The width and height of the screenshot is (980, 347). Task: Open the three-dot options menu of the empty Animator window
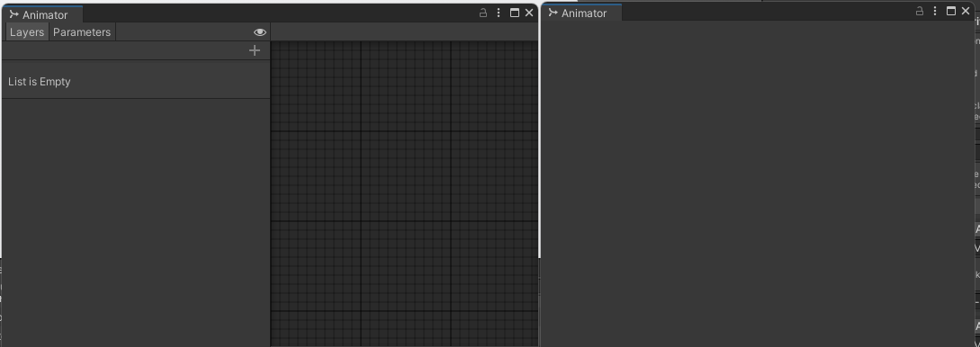[935, 11]
